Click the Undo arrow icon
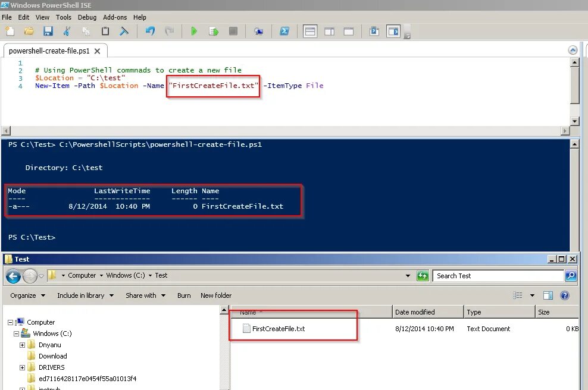Viewport: 588px width, 390px height. click(150, 32)
